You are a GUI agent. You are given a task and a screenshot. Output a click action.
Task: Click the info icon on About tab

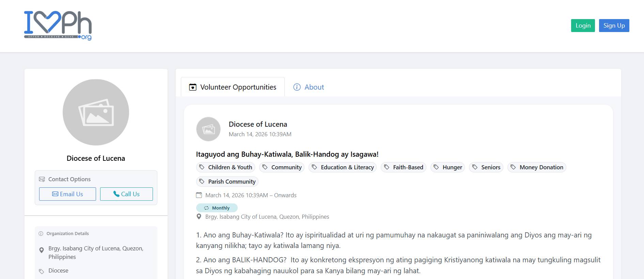(x=297, y=87)
